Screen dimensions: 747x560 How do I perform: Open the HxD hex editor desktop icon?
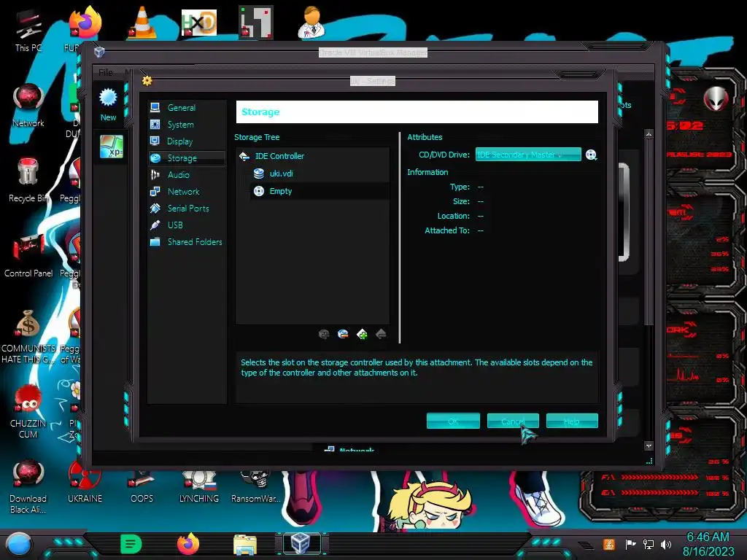199,23
